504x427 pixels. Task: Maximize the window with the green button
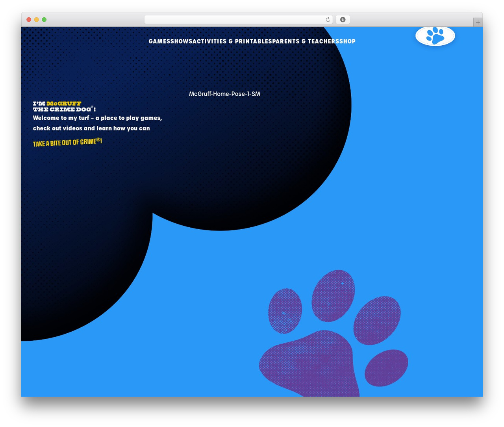tap(44, 20)
